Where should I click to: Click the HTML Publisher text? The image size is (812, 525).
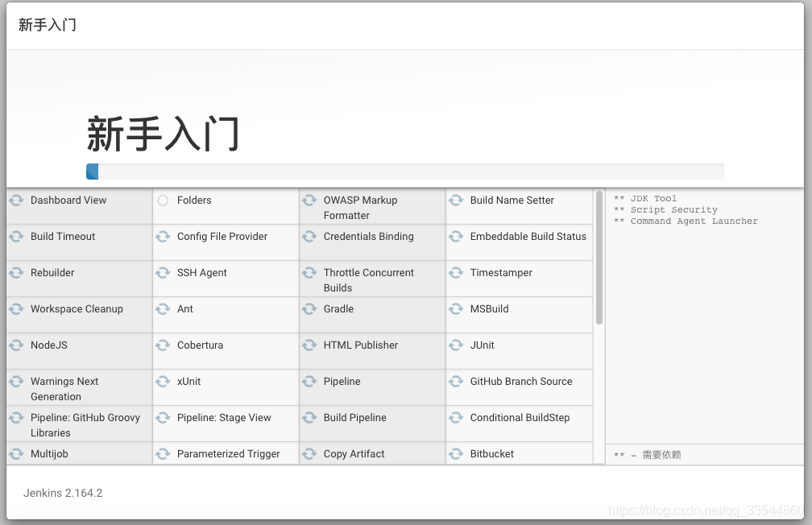click(361, 345)
